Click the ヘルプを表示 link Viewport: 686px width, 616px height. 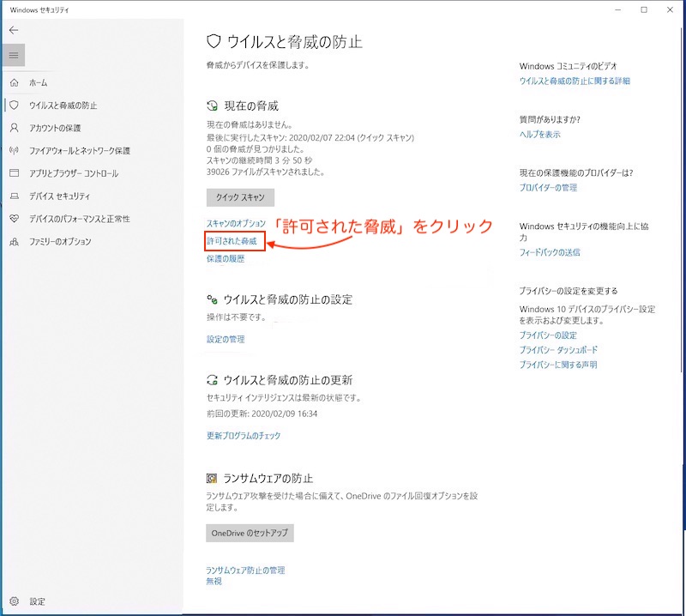click(540, 135)
